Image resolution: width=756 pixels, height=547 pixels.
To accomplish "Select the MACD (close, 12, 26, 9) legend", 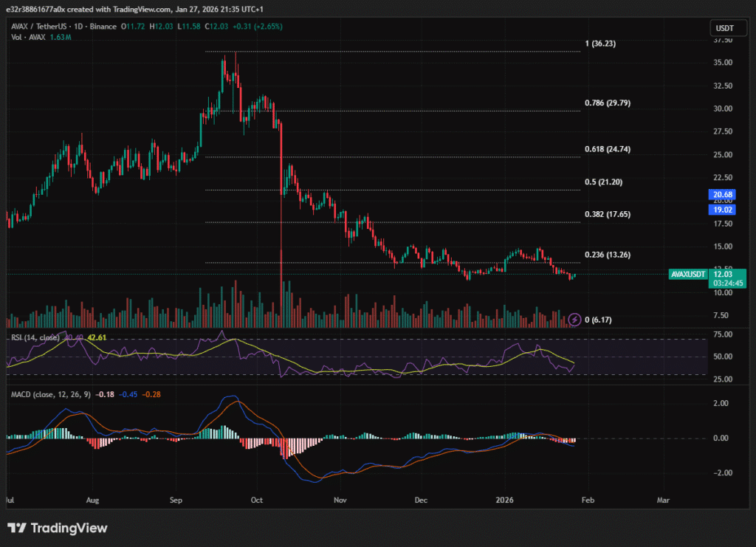I will tap(50, 394).
